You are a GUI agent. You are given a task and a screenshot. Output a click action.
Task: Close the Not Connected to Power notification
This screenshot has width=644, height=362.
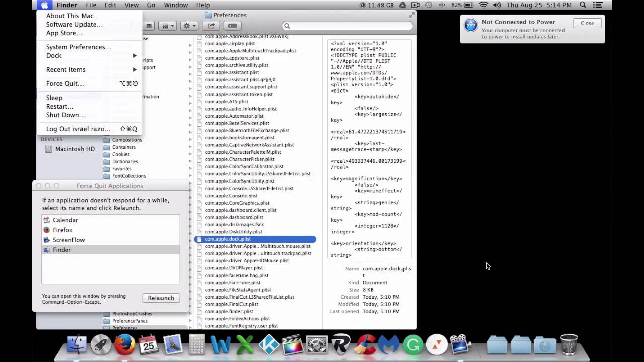(587, 23)
